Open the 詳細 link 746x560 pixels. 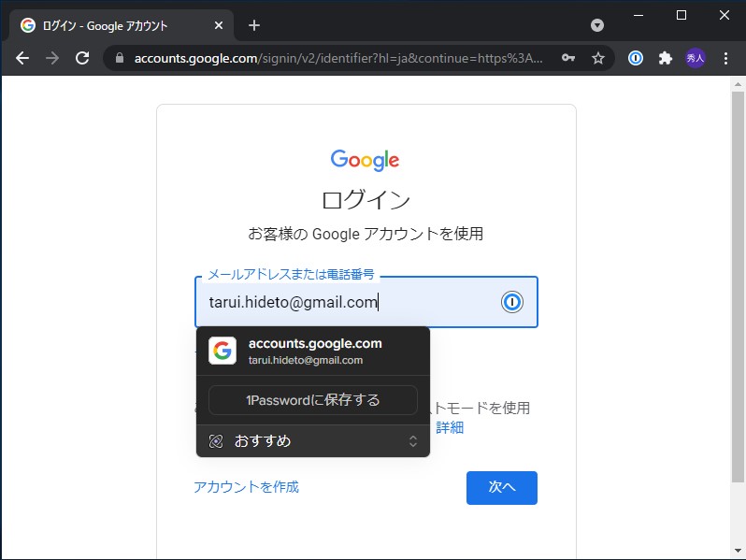[x=450, y=427]
